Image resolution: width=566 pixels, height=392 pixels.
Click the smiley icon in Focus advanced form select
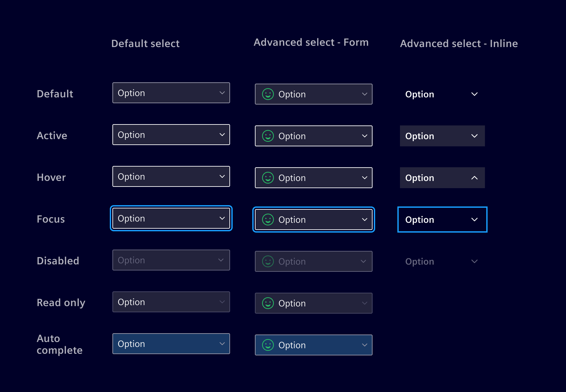pos(267,219)
